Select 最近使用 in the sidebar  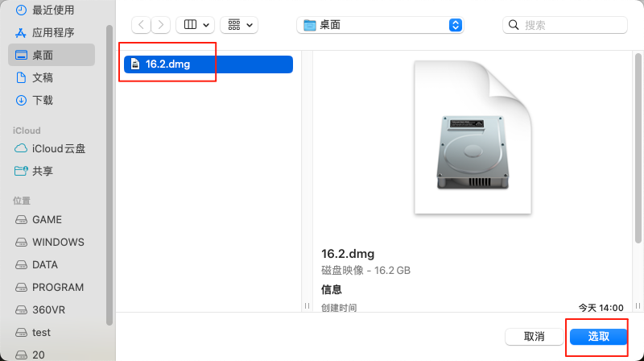pyautogui.click(x=52, y=10)
